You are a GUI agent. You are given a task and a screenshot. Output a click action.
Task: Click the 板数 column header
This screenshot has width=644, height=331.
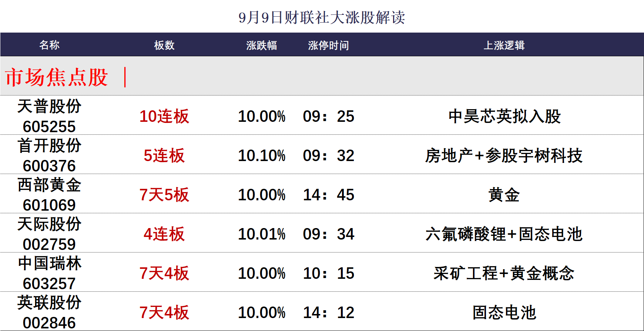coord(164,45)
